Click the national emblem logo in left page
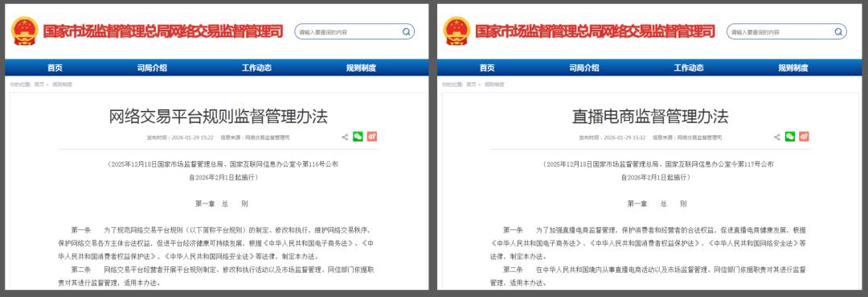 click(x=25, y=31)
